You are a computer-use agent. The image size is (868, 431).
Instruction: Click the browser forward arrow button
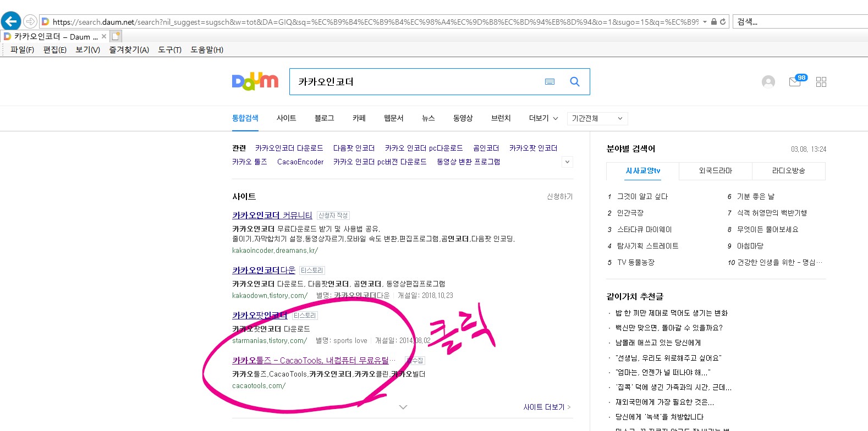(x=30, y=22)
